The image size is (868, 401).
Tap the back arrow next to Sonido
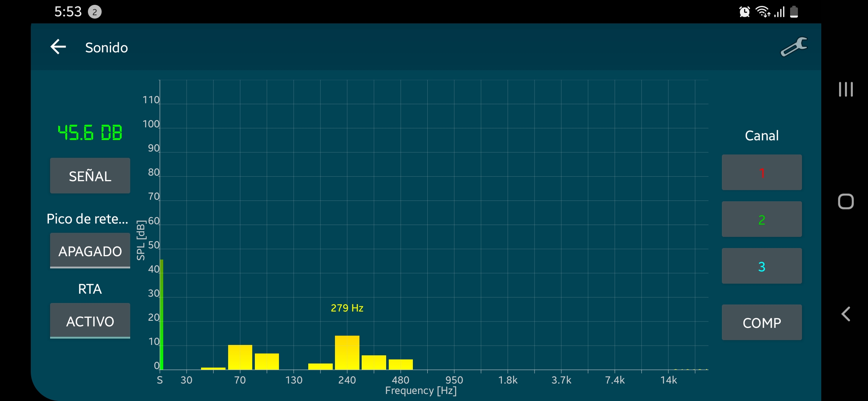pyautogui.click(x=58, y=47)
